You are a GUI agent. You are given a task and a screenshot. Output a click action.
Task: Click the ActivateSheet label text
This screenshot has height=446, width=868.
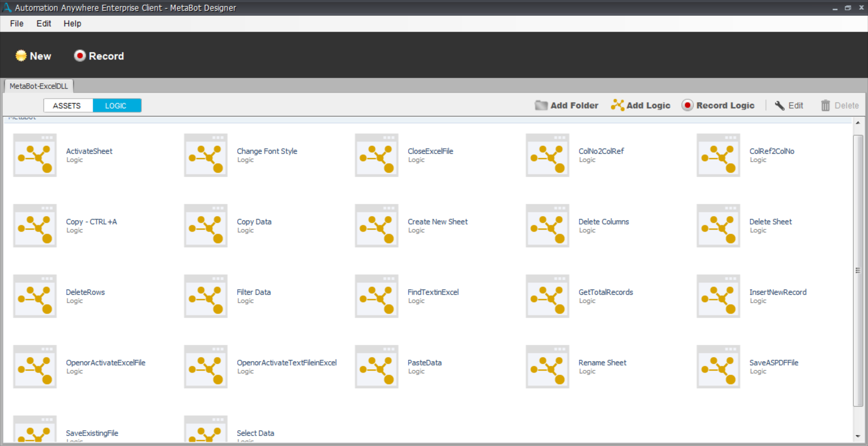coord(89,151)
